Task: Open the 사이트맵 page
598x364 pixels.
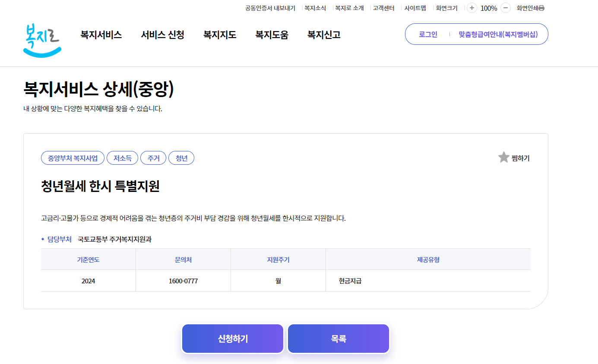Action: 416,8
